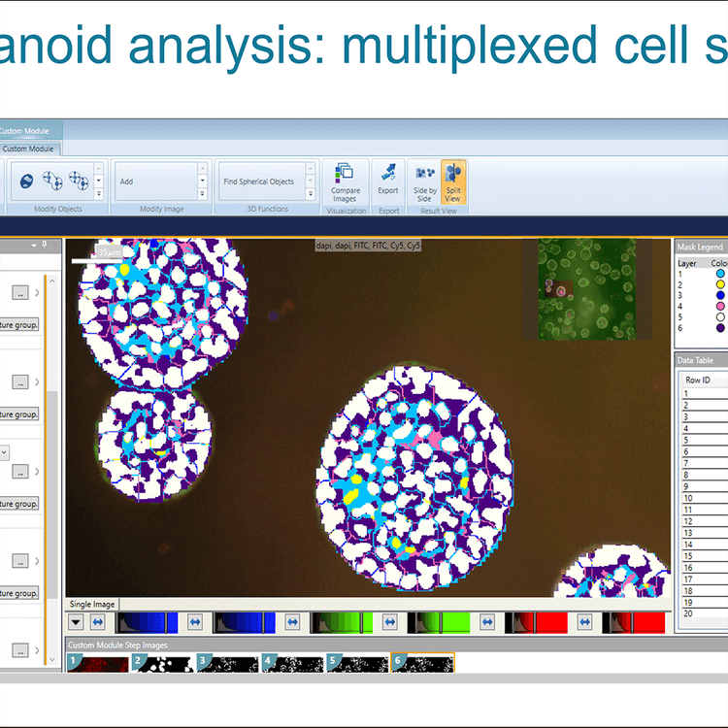Open the selected step image 6 thumbnail

422,663
